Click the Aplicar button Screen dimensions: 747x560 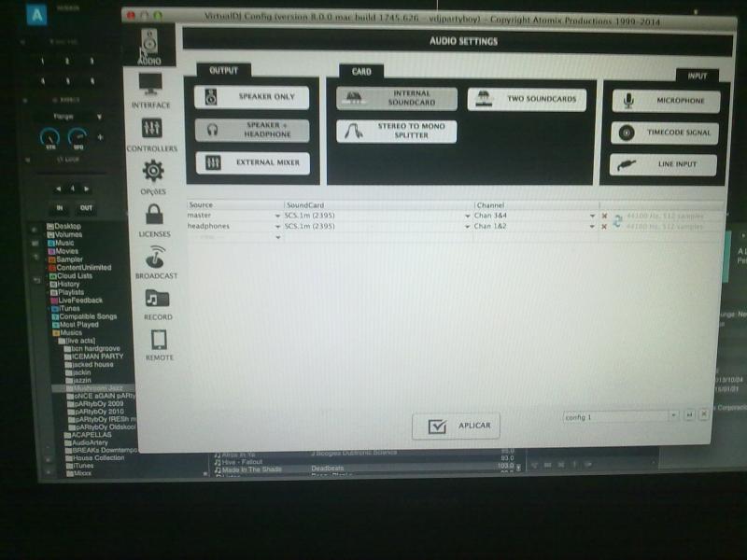pyautogui.click(x=456, y=426)
